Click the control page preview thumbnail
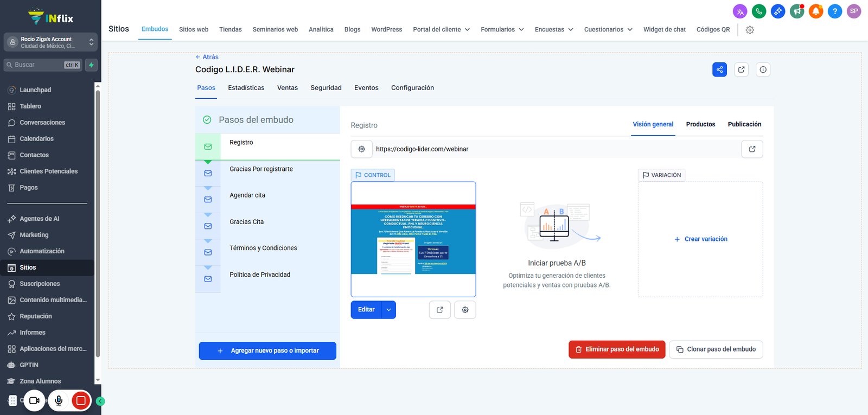 (x=413, y=239)
